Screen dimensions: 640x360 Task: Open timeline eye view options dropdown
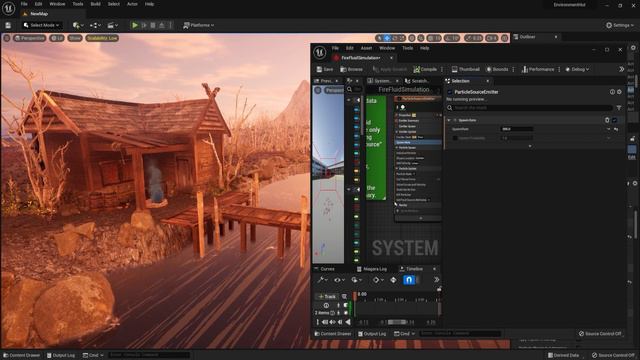pyautogui.click(x=340, y=280)
